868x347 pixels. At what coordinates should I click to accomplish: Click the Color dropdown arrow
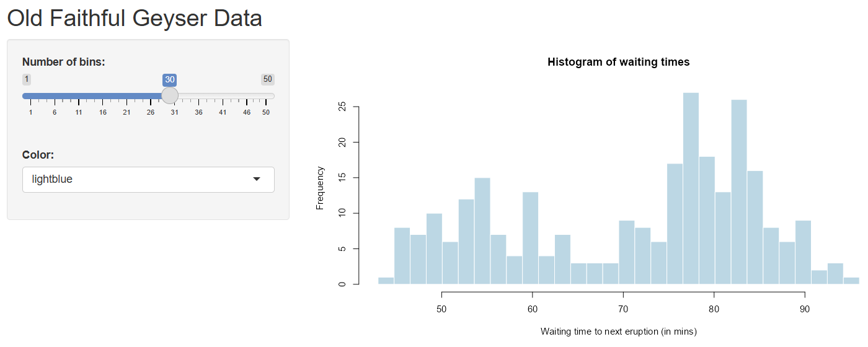pos(257,180)
